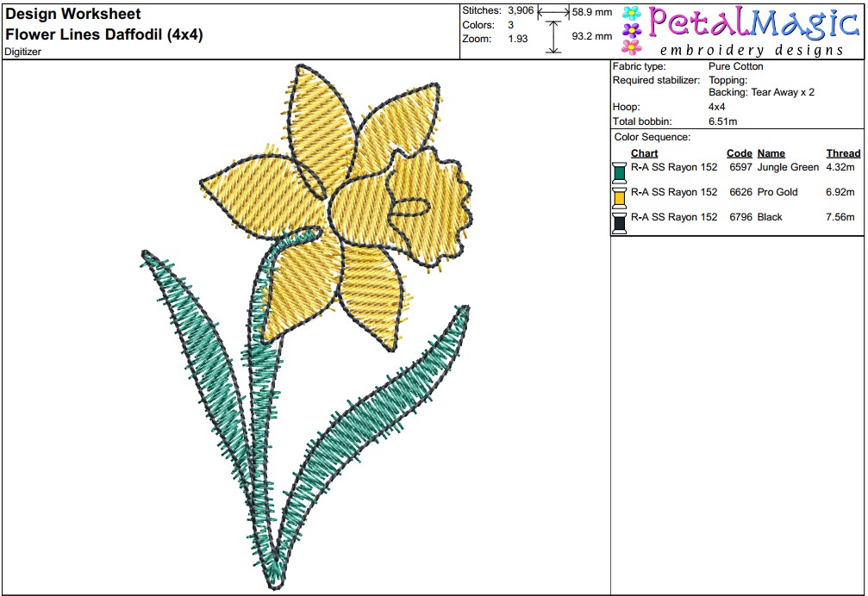Click 'Backing: Tear Away x 2' text
Image resolution: width=868 pixels, height=596 pixels.
click(761, 92)
